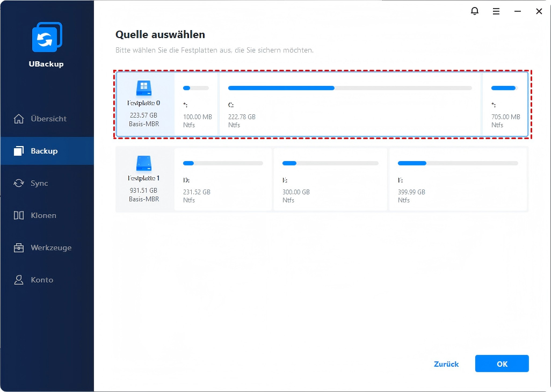Click the Werkzeuge toolbox icon
This screenshot has width=551, height=392.
pyautogui.click(x=19, y=248)
